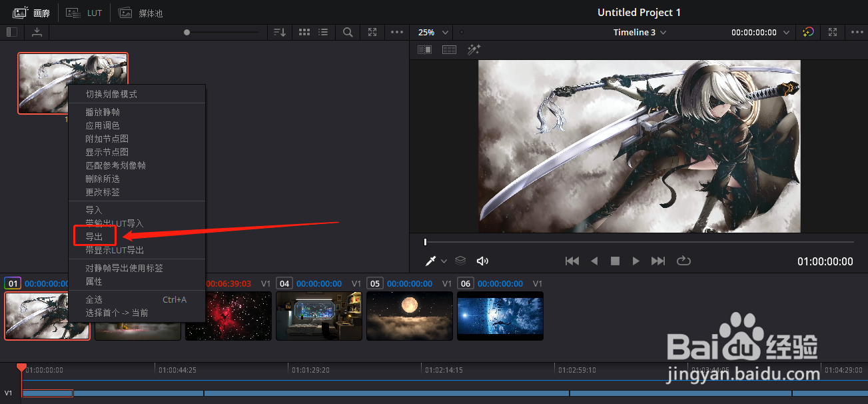The height and width of the screenshot is (404, 868).
Task: Open the 媒体池 media pool panel
Action: [x=141, y=13]
